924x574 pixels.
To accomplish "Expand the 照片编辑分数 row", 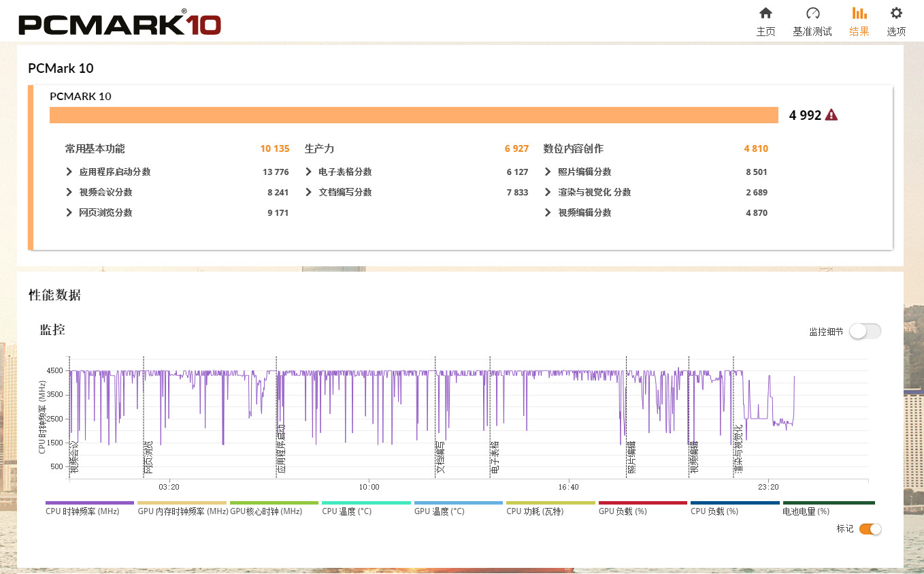I will (548, 172).
